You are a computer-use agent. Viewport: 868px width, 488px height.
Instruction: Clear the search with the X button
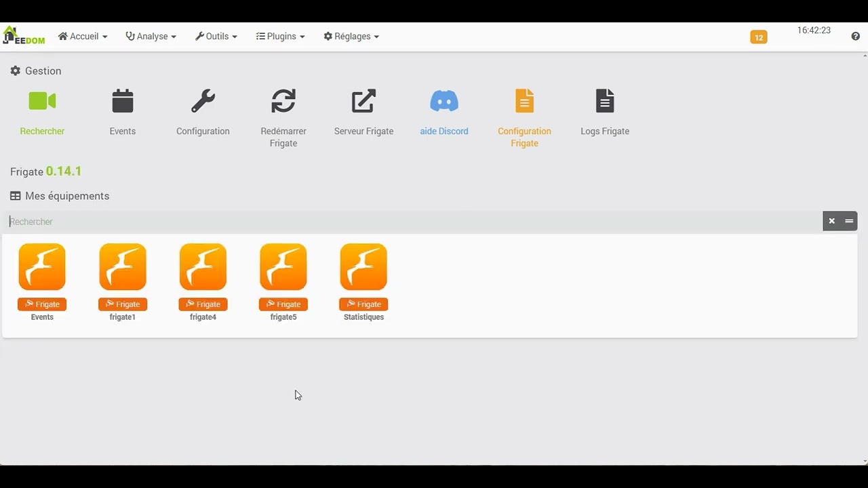(831, 221)
